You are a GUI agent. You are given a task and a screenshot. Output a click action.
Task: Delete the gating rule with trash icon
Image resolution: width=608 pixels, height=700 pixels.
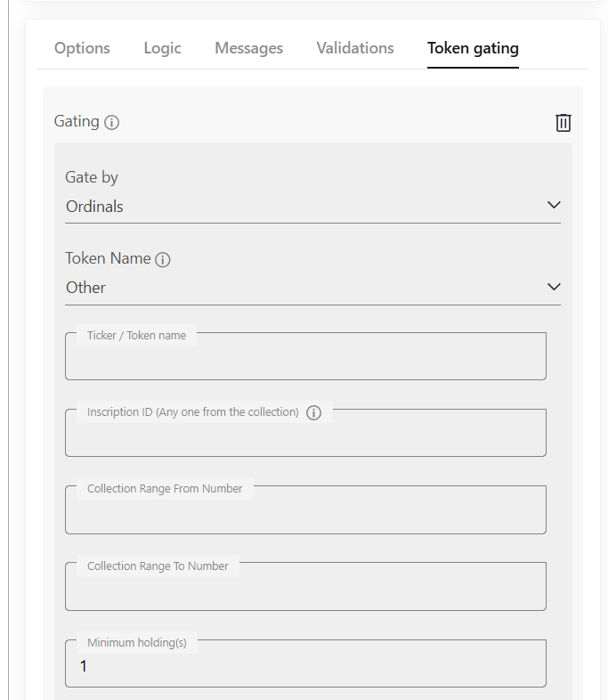pos(563,122)
